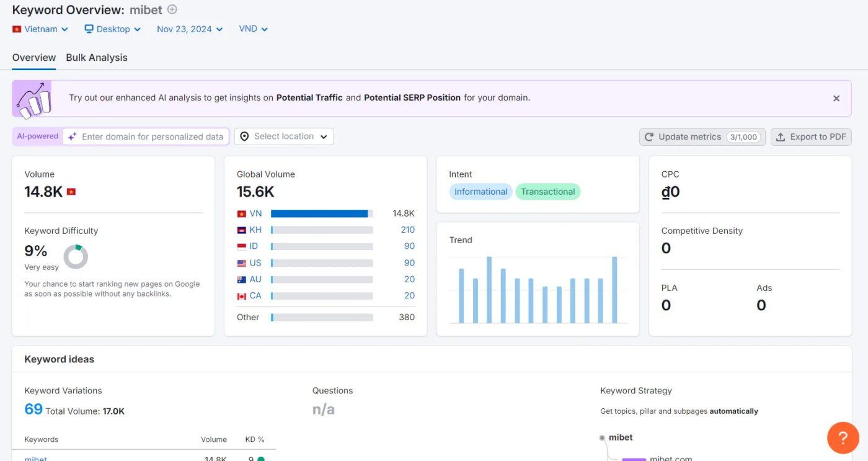Click the 3/1,000 update counter badge
Screen dimensions: 868x461
(x=743, y=137)
